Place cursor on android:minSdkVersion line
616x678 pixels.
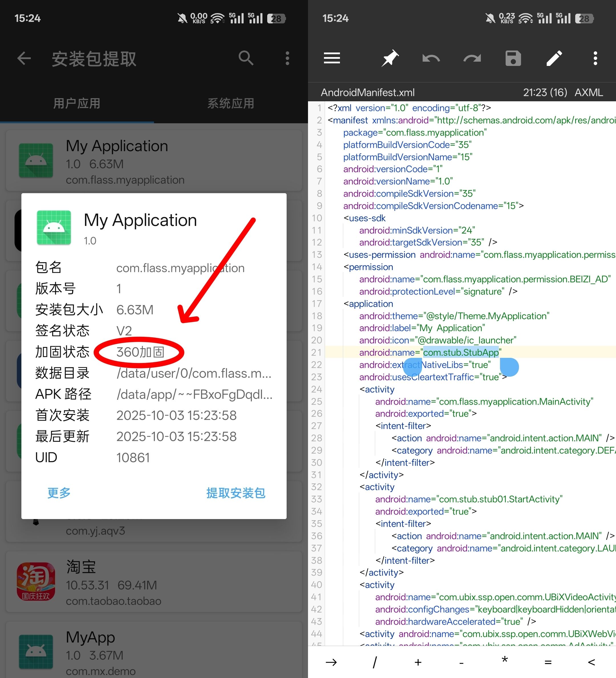click(417, 230)
